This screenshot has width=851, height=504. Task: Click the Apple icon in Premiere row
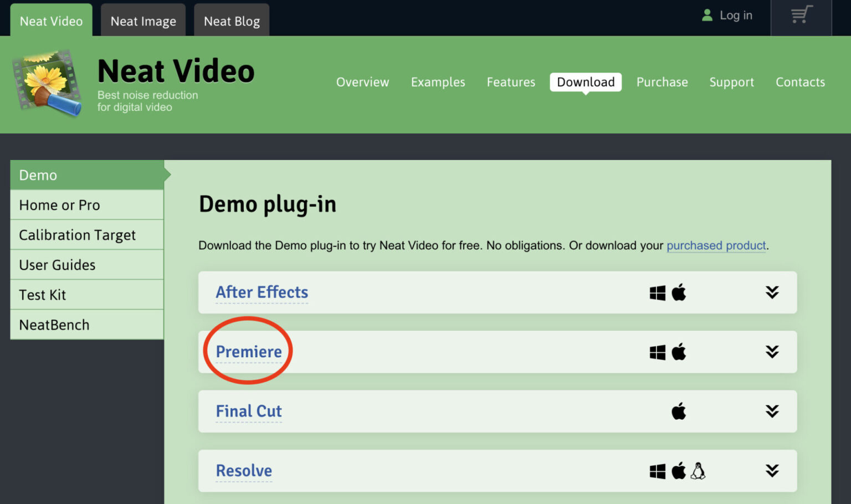[679, 352]
